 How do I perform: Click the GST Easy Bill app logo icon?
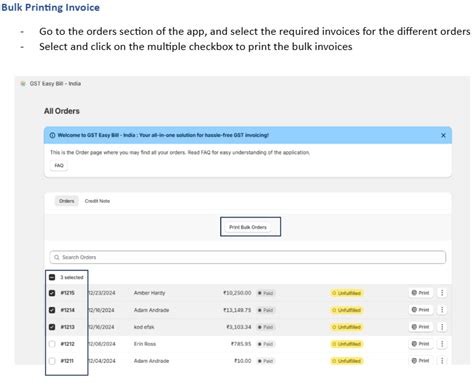23,84
